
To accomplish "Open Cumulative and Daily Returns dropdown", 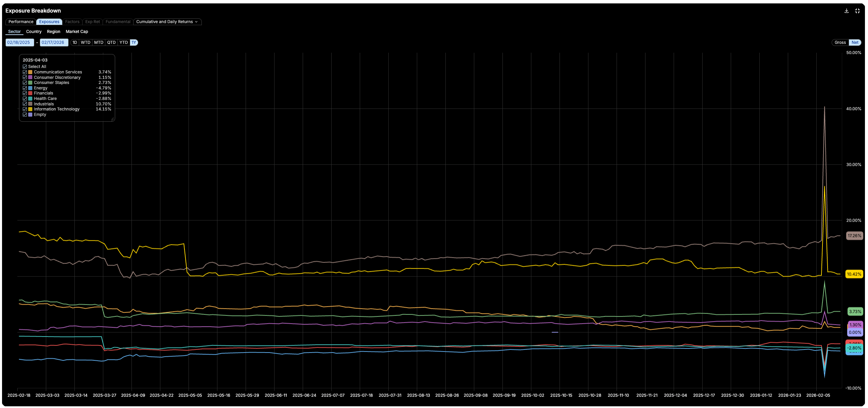I will [167, 22].
